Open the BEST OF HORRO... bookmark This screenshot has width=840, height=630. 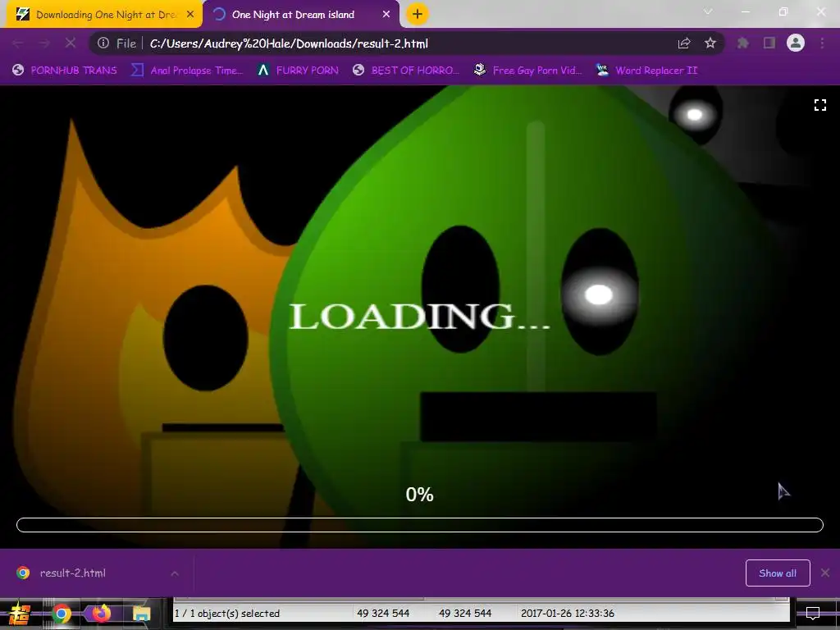(x=406, y=71)
